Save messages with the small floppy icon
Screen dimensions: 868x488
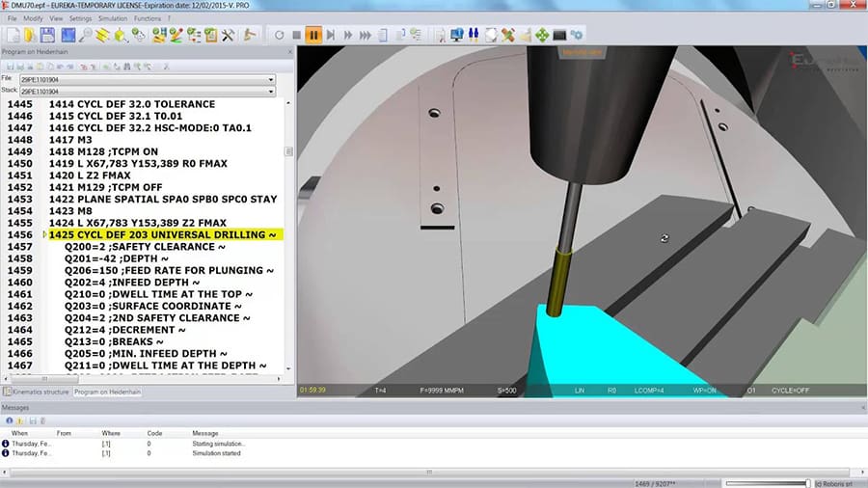click(33, 421)
